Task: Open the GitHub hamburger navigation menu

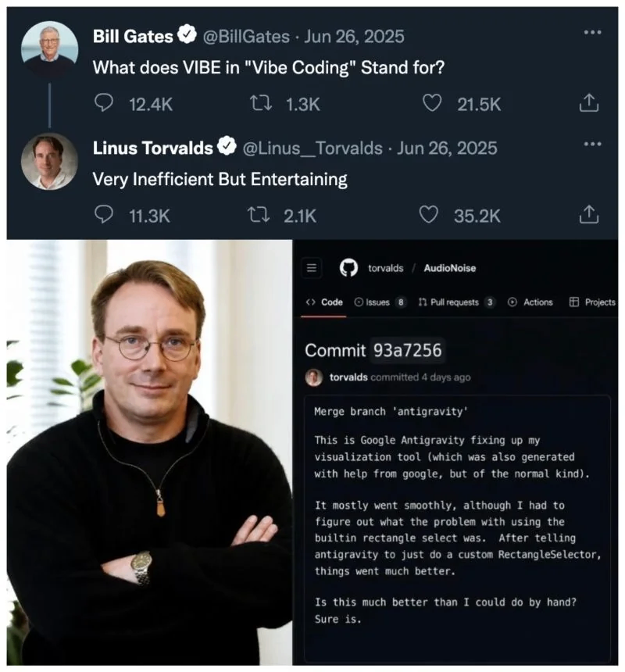Action: click(312, 268)
